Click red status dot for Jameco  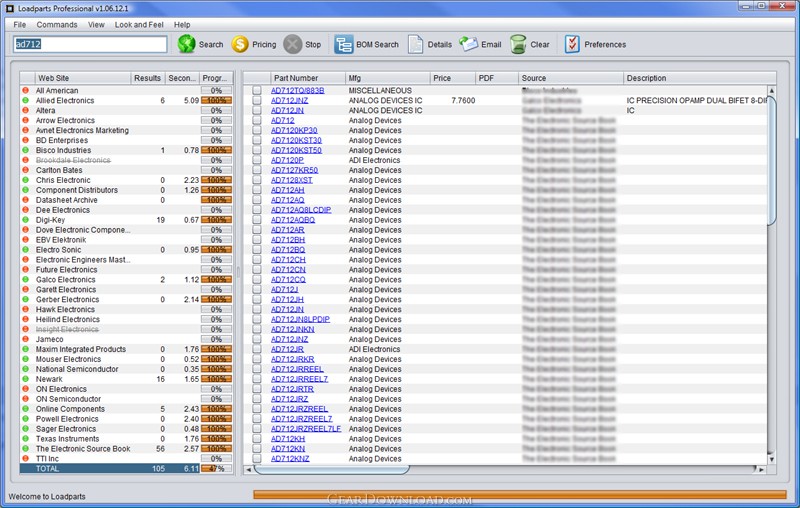coord(26,339)
